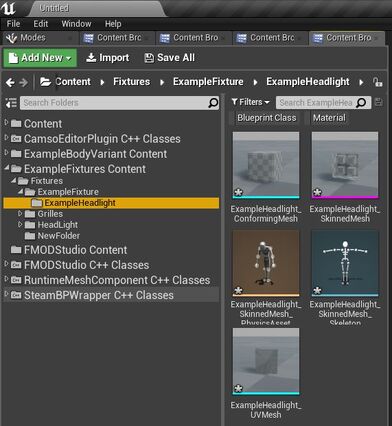This screenshot has height=426, width=392.
Task: Navigate forward with the right arrow
Action: coord(23,82)
